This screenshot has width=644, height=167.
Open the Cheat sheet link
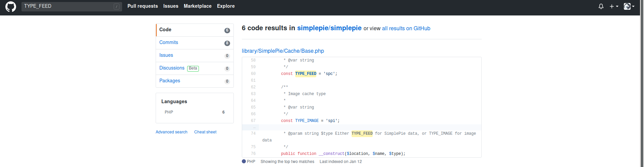coord(205,132)
